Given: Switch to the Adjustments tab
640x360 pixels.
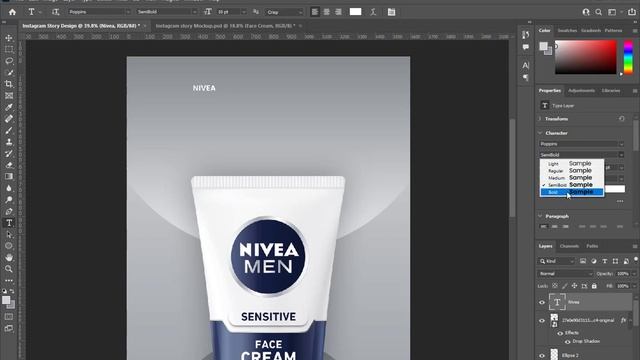Looking at the screenshot, I should click(x=581, y=91).
